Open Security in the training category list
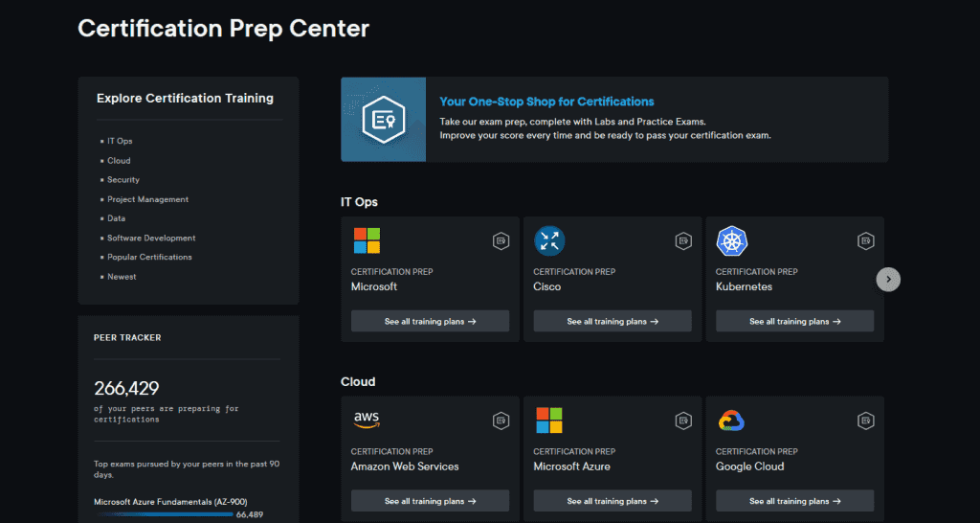 (x=123, y=179)
